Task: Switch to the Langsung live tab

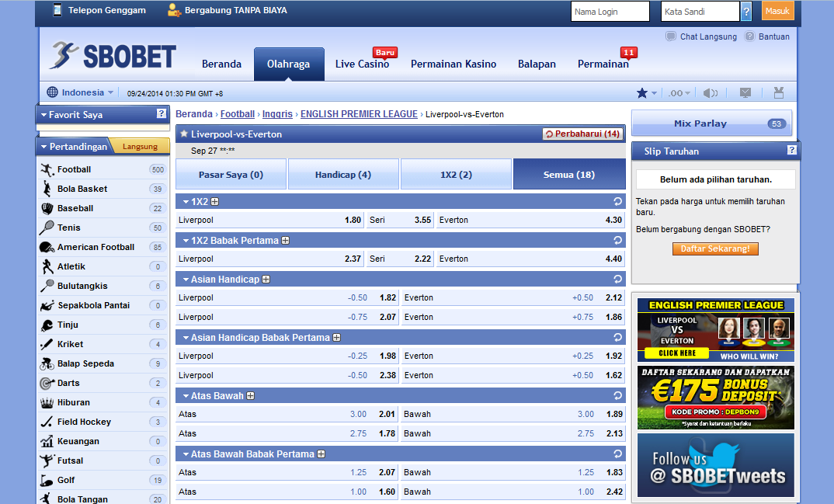Action: tap(141, 147)
